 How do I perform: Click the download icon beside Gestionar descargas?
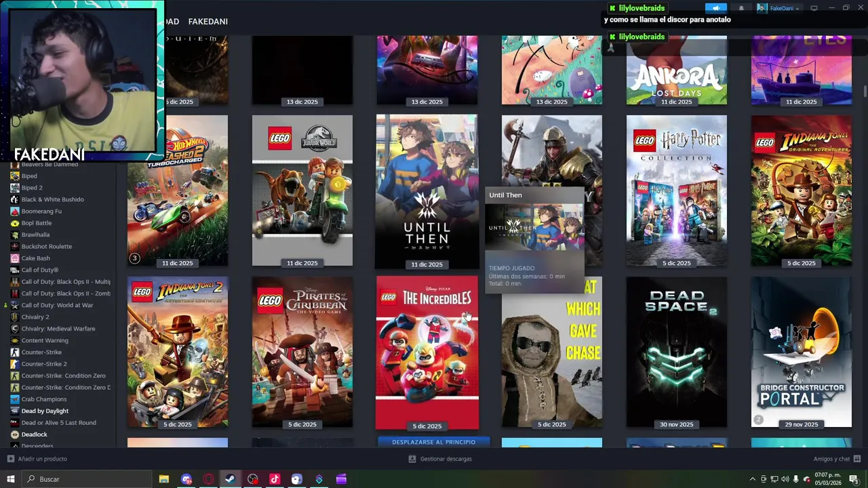412,459
